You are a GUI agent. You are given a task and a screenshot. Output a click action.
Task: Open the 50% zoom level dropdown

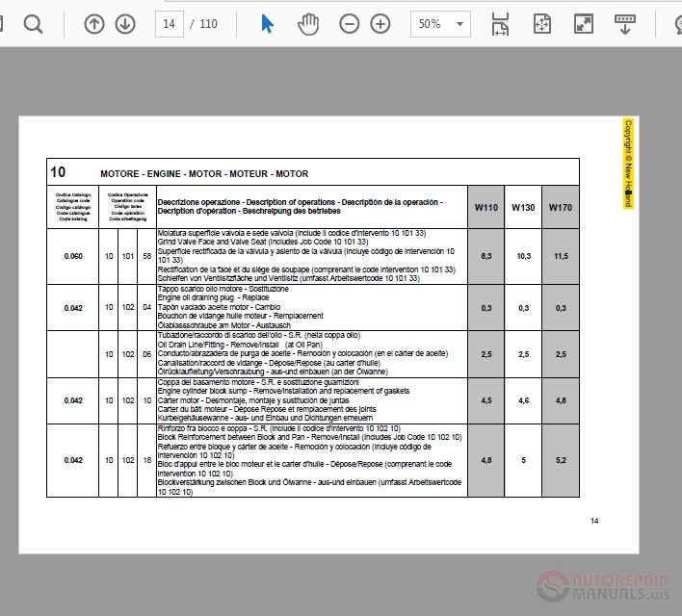(440, 24)
